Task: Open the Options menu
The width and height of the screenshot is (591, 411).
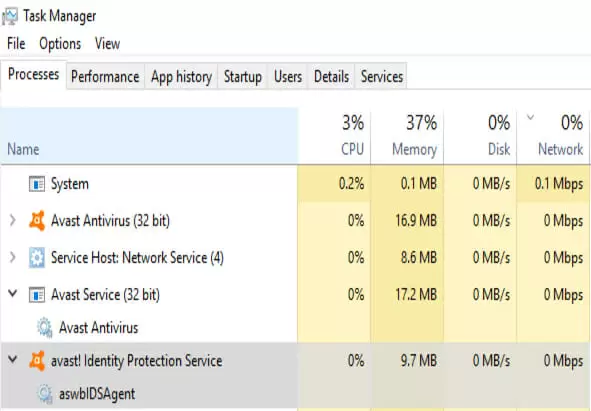Action: point(60,44)
